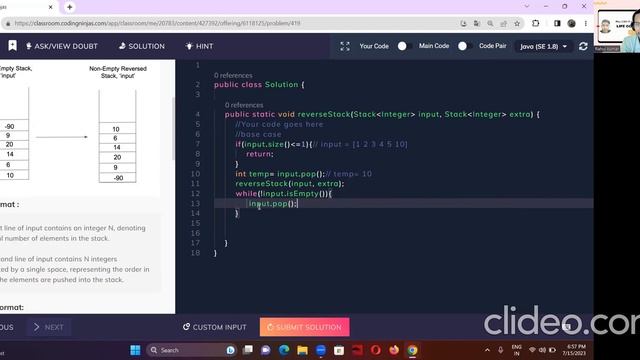Go to the Next problem

pos(49,327)
